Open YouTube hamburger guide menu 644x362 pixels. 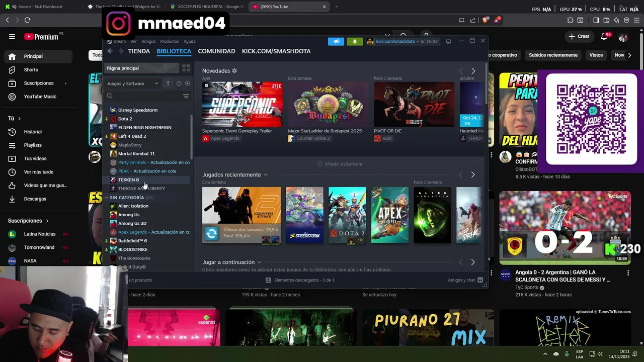[x=12, y=36]
